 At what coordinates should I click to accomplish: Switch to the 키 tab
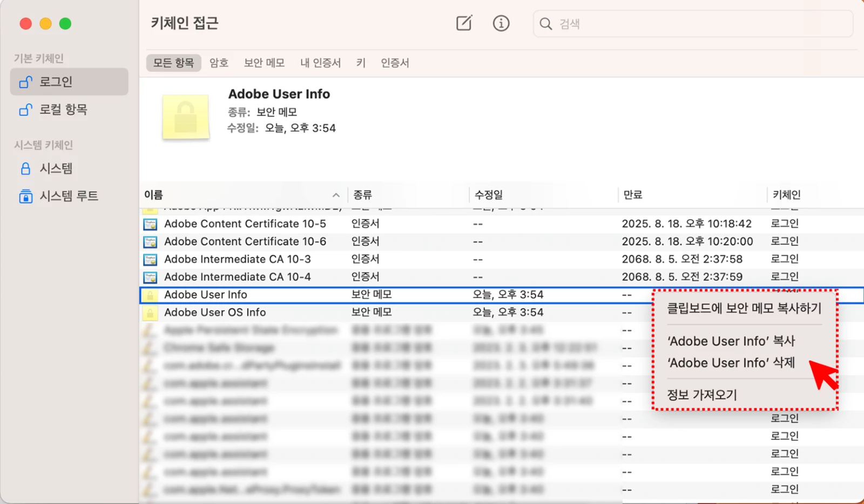click(361, 63)
